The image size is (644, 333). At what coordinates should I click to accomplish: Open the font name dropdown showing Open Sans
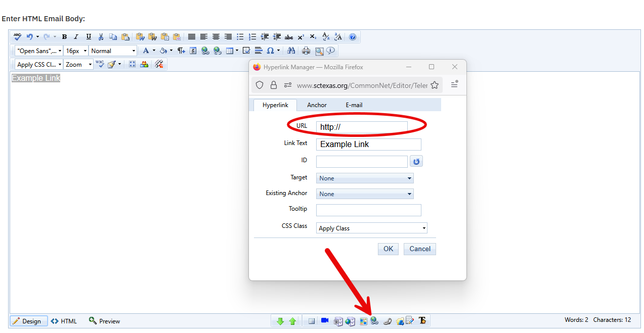tap(39, 51)
